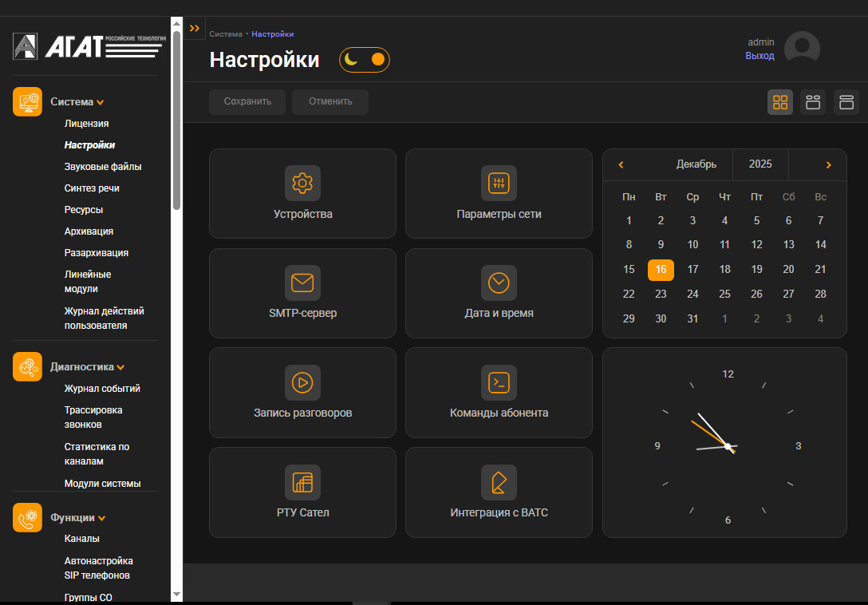Click the Вс weekday column header
Viewport: 868px width, 605px height.
[x=821, y=197]
